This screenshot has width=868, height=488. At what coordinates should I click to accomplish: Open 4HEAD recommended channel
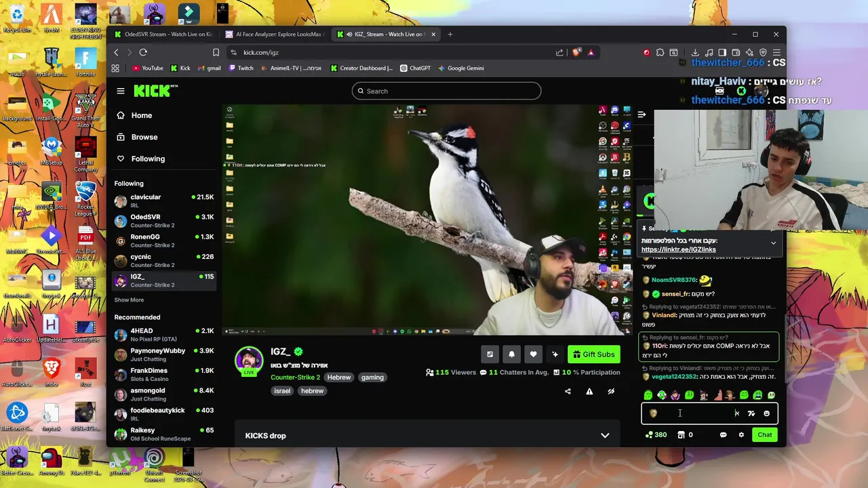[163, 335]
